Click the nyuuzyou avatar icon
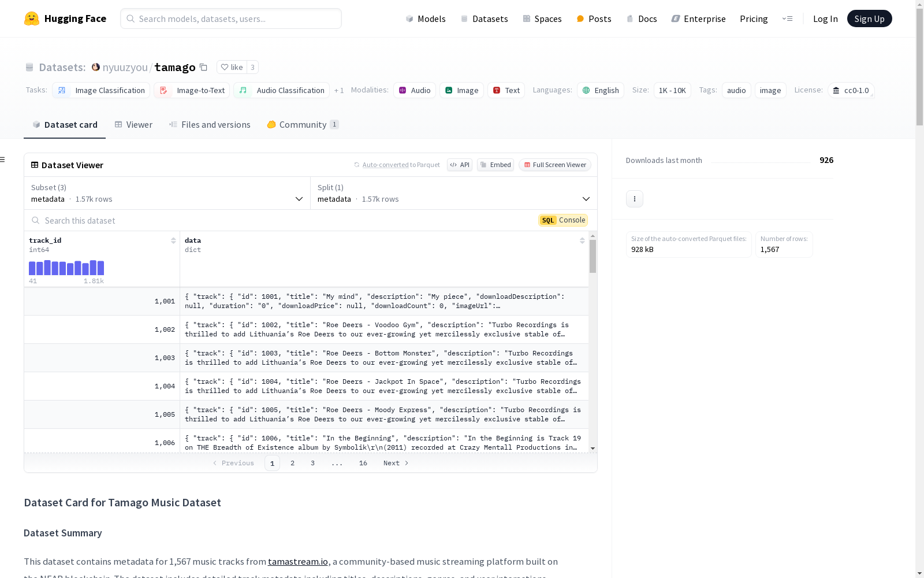The image size is (924, 578). (x=96, y=67)
